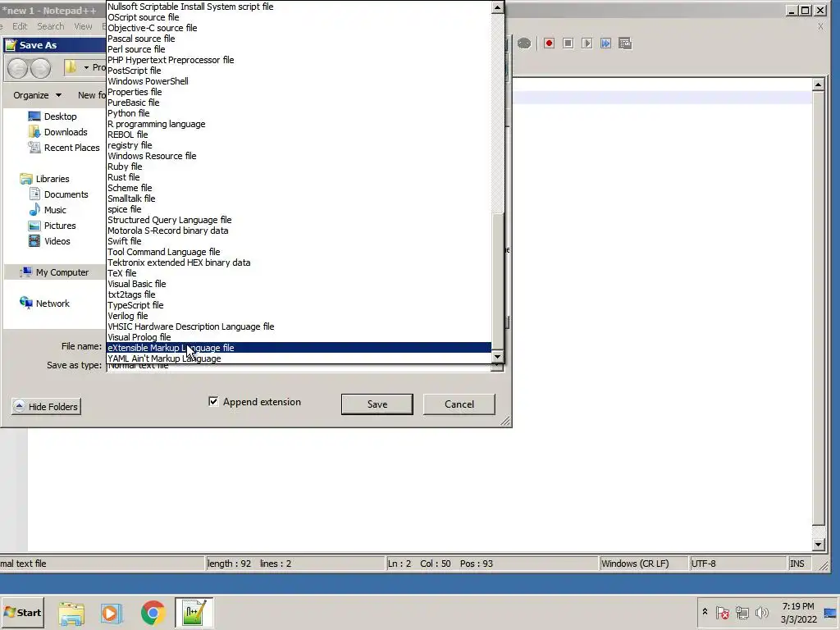Open Videos library in navigation pane
This screenshot has width=840, height=630.
point(57,240)
